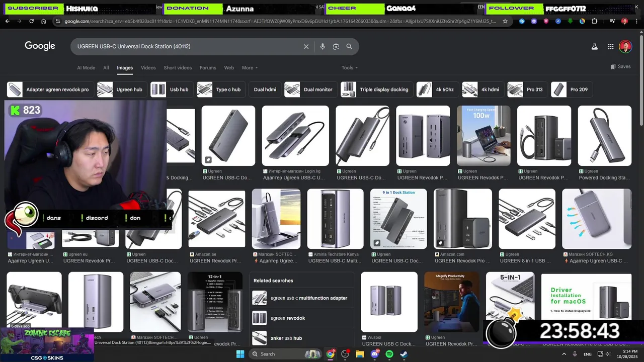The height and width of the screenshot is (362, 644).
Task: Switch to the All results tab
Action: tap(106, 68)
